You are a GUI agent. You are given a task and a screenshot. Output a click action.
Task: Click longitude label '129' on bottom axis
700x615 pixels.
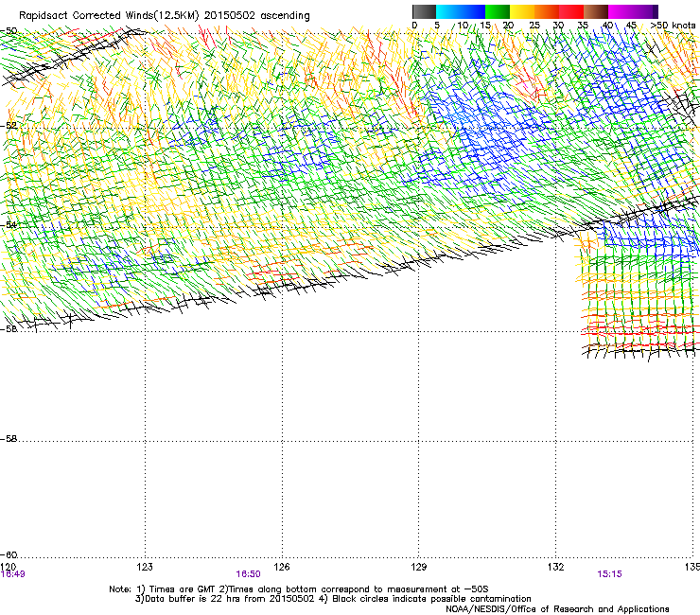pos(419,567)
